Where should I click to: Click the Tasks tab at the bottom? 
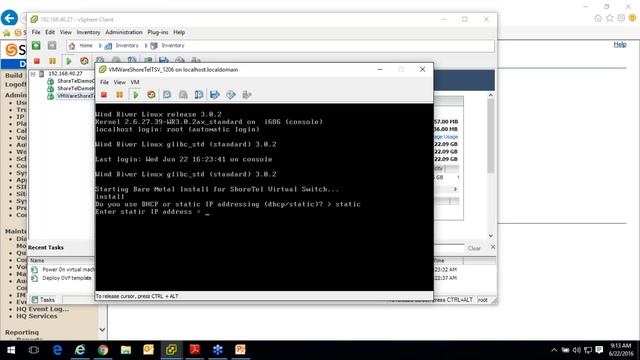click(x=43, y=300)
